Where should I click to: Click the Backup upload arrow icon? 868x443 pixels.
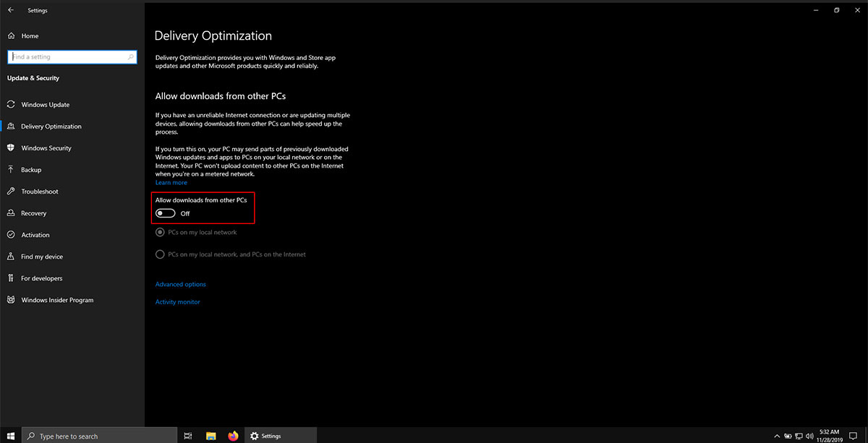(11, 170)
